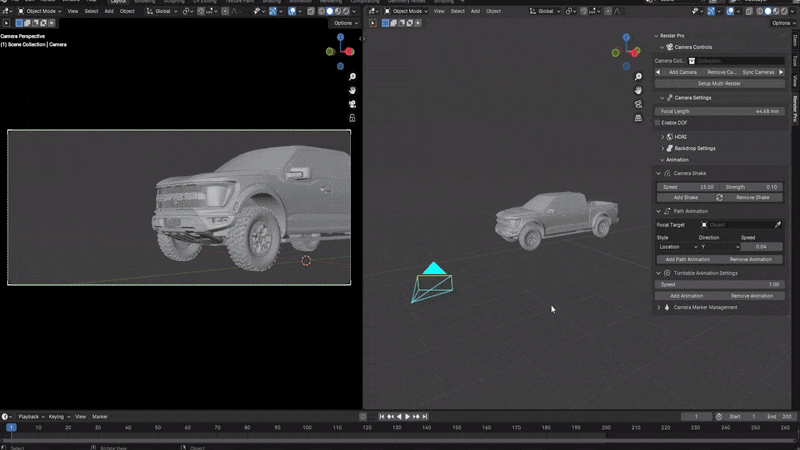The height and width of the screenshot is (450, 800).
Task: Click the Add Path Animation button
Action: point(687,260)
